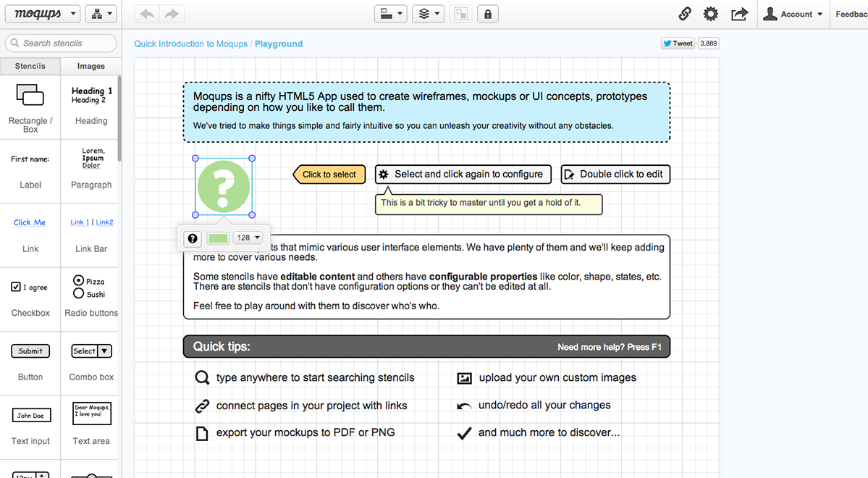Click the lock object icon
This screenshot has width=868, height=478.
pos(488,14)
